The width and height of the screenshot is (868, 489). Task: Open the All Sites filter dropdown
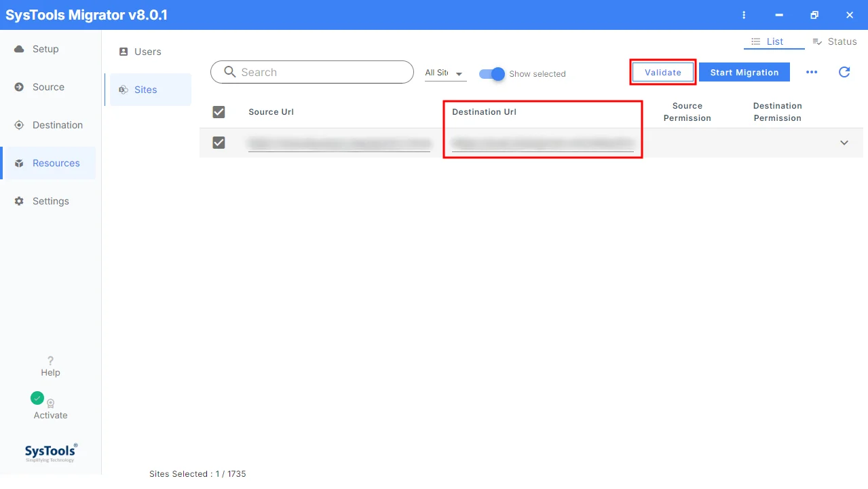(445, 73)
